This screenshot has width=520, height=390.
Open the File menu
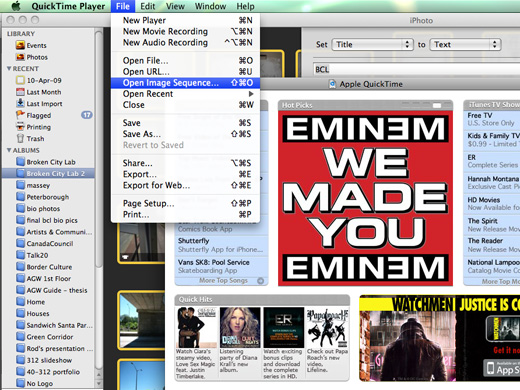coord(123,6)
